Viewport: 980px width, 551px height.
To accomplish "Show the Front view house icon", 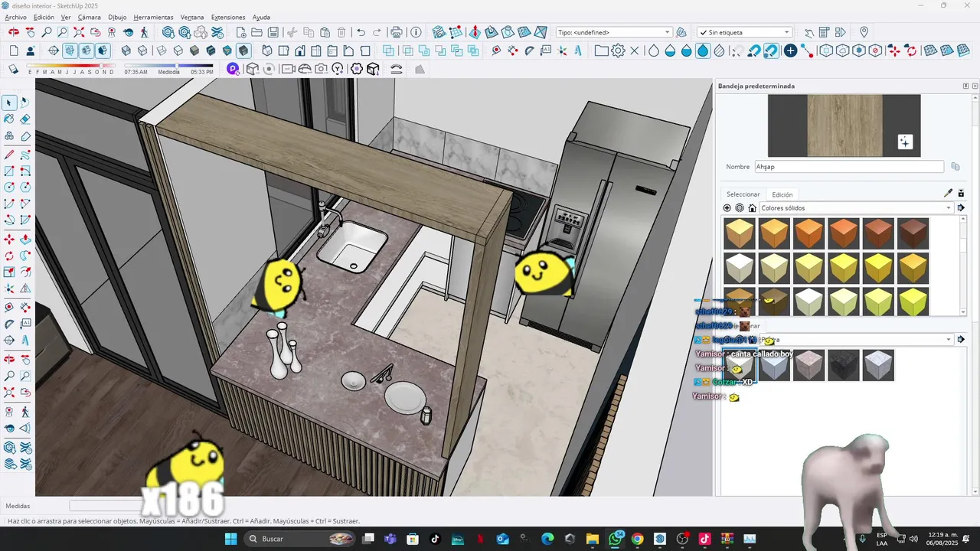I will coord(299,51).
